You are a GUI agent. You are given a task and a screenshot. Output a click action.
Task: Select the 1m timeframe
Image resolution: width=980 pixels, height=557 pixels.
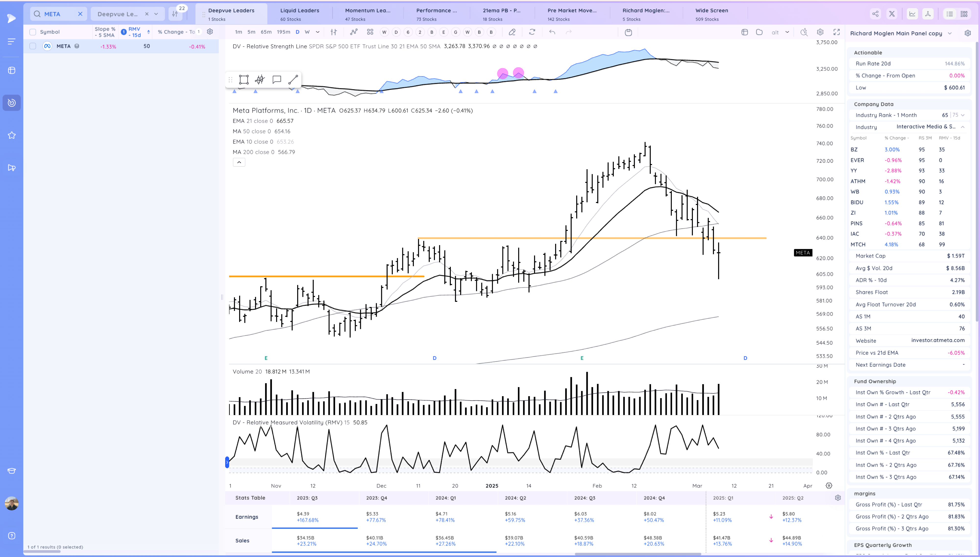point(238,32)
